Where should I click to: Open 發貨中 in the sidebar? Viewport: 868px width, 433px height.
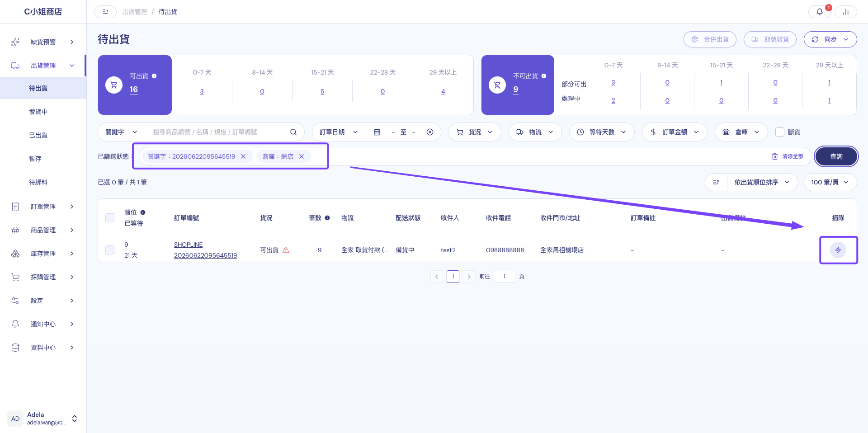pos(38,112)
